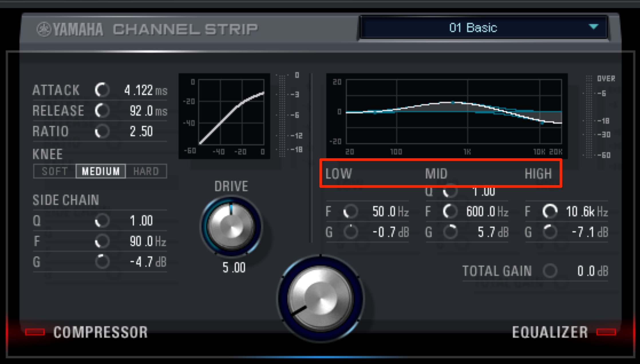
Task: Click the high band point on EQ curve
Action: [x=542, y=123]
